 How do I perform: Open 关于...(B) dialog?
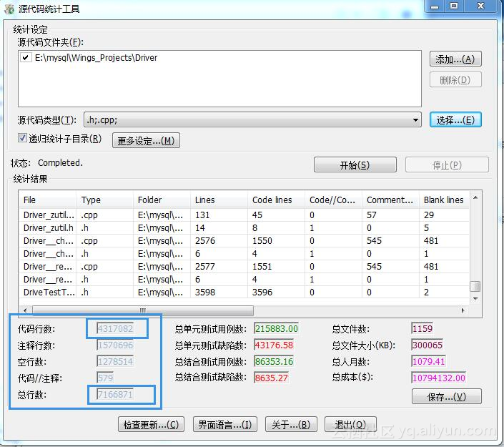point(291,425)
